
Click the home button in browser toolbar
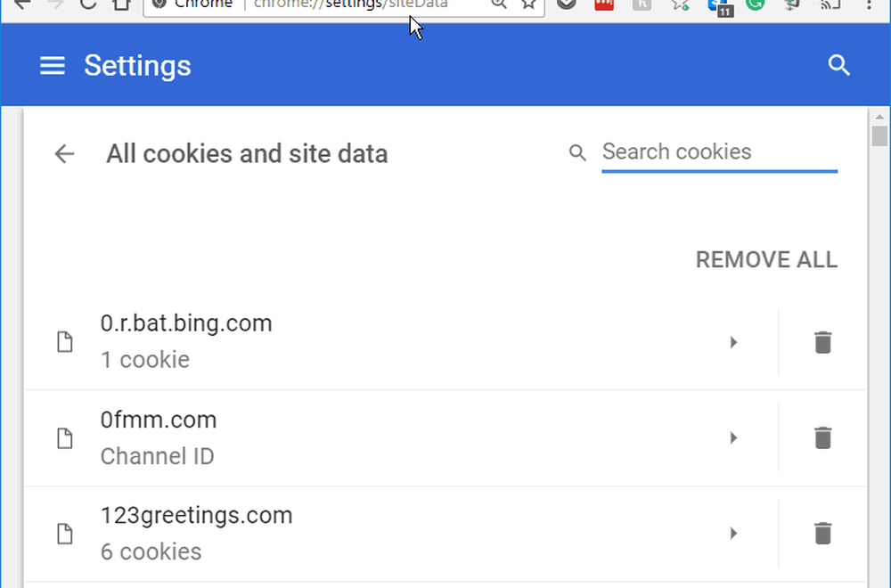(122, 4)
